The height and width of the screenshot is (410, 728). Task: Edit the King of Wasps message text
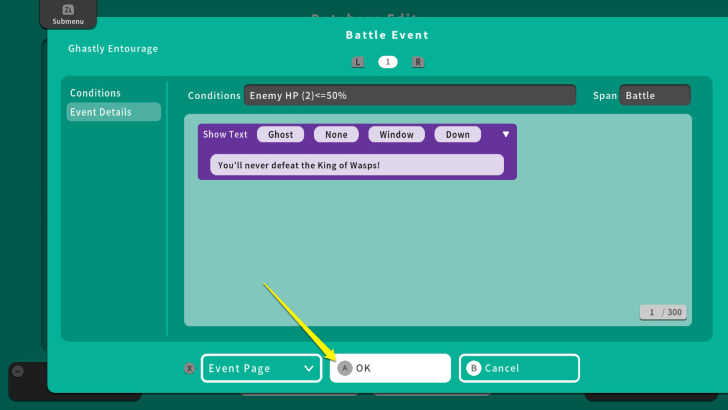[x=356, y=165]
